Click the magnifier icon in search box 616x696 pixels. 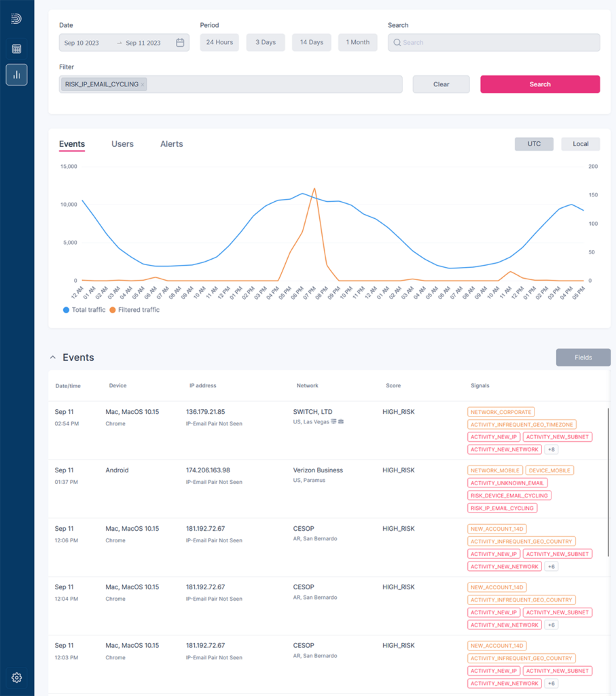pyautogui.click(x=397, y=43)
